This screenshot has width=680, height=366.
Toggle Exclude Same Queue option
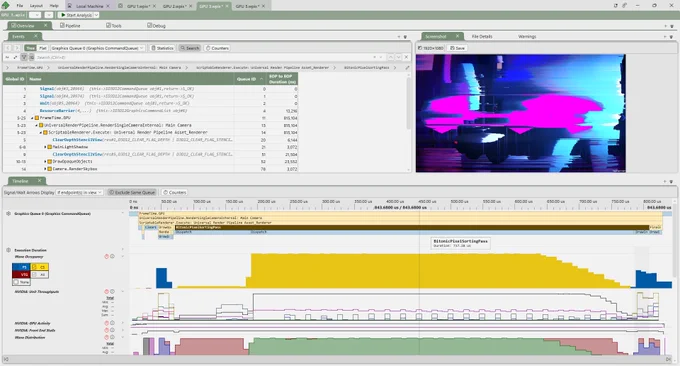(x=132, y=192)
